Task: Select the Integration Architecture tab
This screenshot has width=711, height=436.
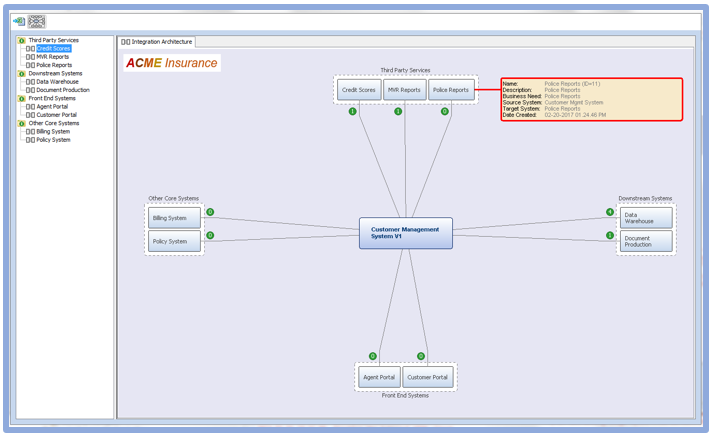Action: [157, 42]
